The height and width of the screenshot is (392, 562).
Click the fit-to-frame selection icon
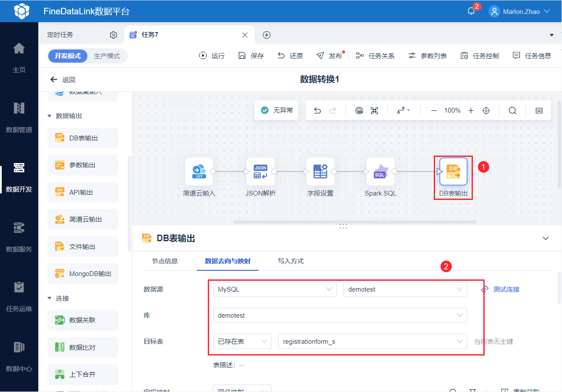tap(374, 110)
